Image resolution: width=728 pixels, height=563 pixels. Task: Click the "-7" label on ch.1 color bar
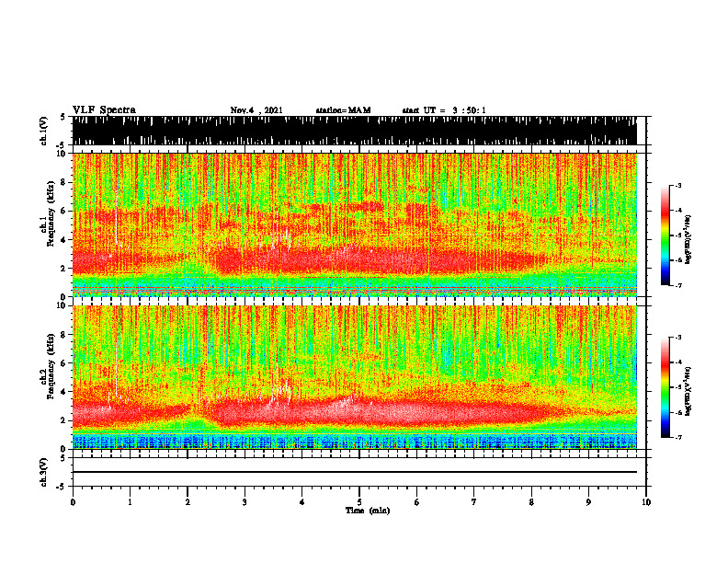678,285
